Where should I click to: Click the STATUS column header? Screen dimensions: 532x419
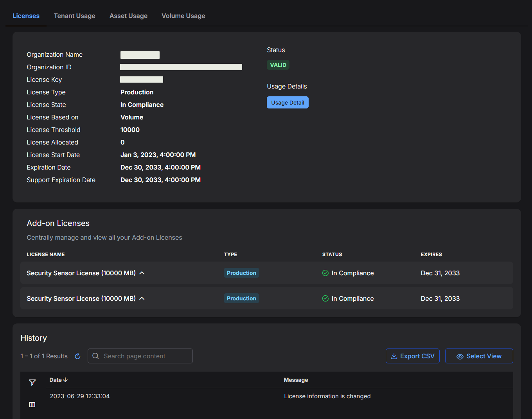tap(332, 255)
